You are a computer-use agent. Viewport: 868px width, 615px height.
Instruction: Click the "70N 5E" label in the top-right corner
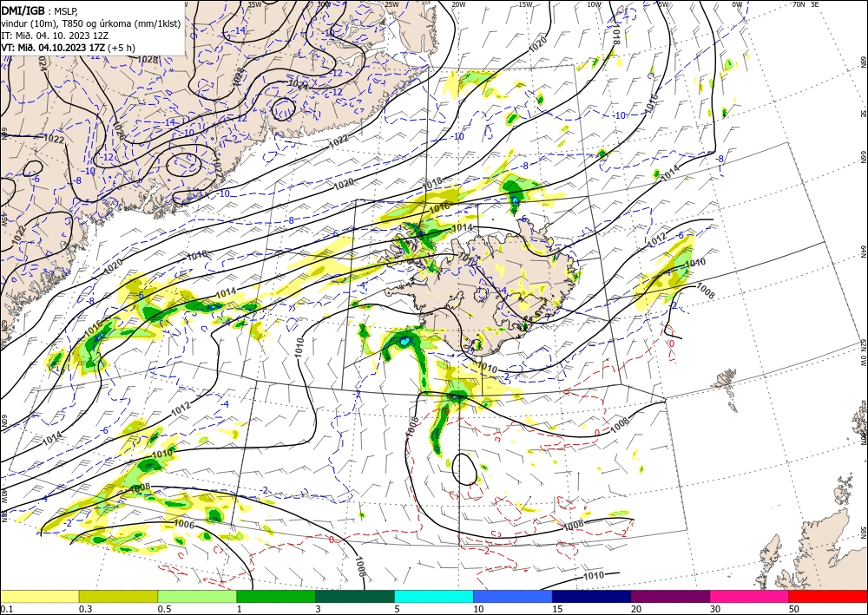[x=806, y=3]
